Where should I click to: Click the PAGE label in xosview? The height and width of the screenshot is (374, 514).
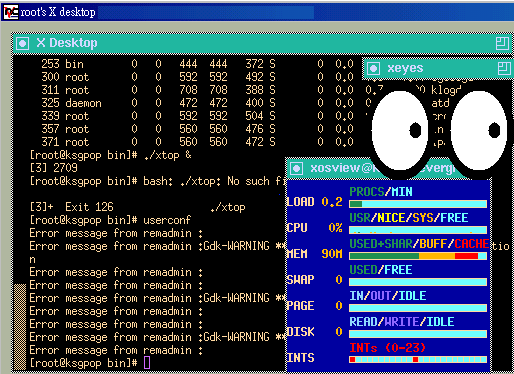[x=300, y=306]
